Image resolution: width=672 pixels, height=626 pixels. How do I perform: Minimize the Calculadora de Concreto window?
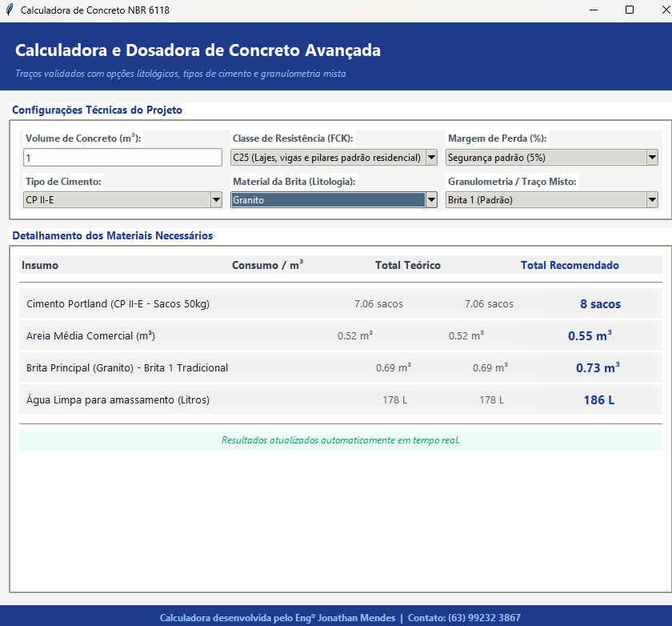click(594, 10)
